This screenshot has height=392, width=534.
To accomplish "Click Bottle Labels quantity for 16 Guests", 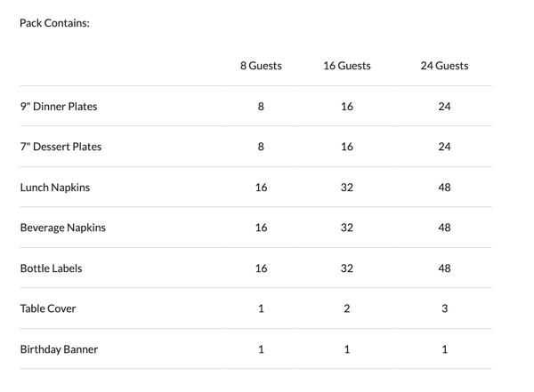I will pos(347,268).
